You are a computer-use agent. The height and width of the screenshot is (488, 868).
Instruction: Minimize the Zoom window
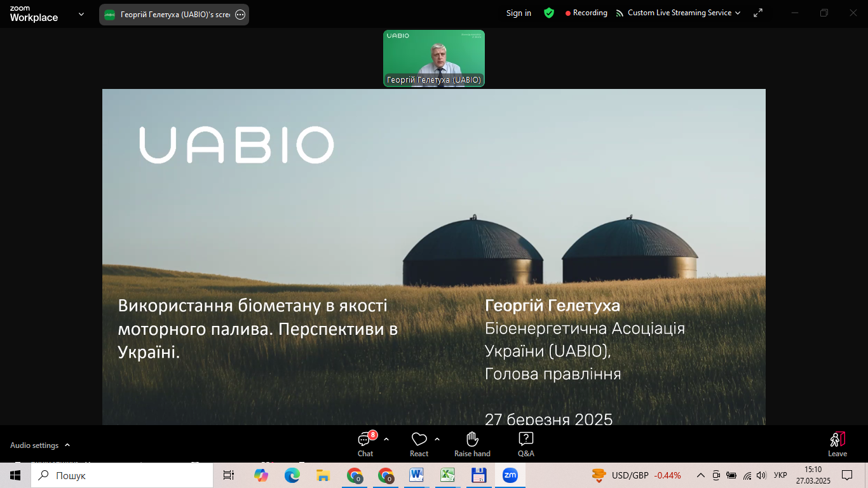(x=795, y=13)
